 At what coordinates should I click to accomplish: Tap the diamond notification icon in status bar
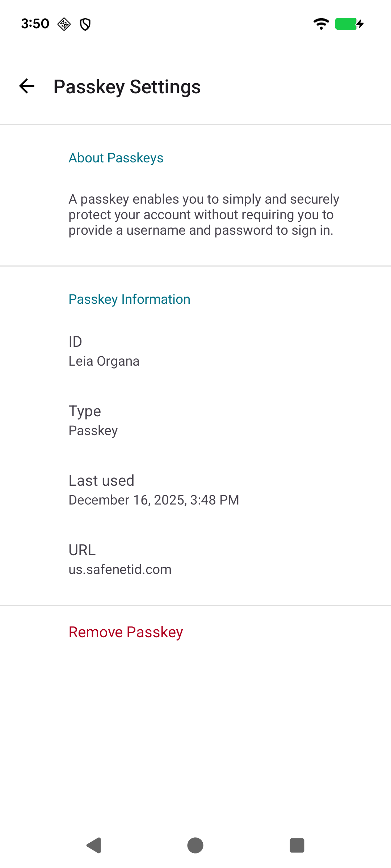coord(64,24)
